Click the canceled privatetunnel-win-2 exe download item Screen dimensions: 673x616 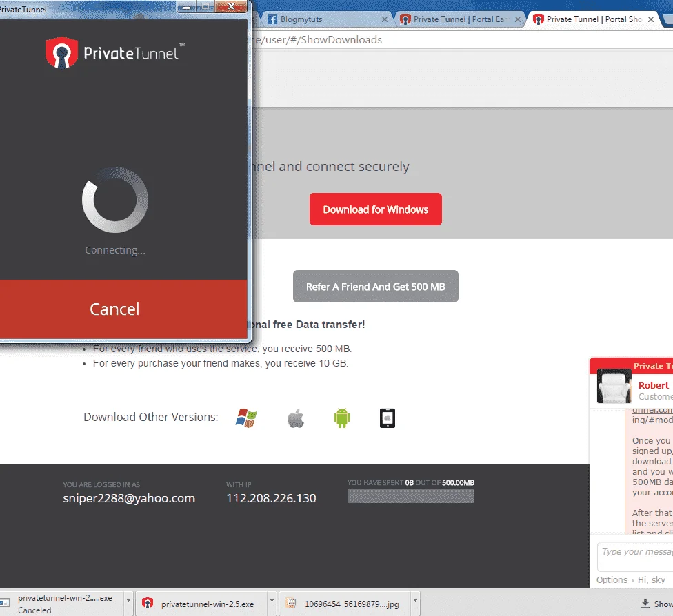point(61,604)
